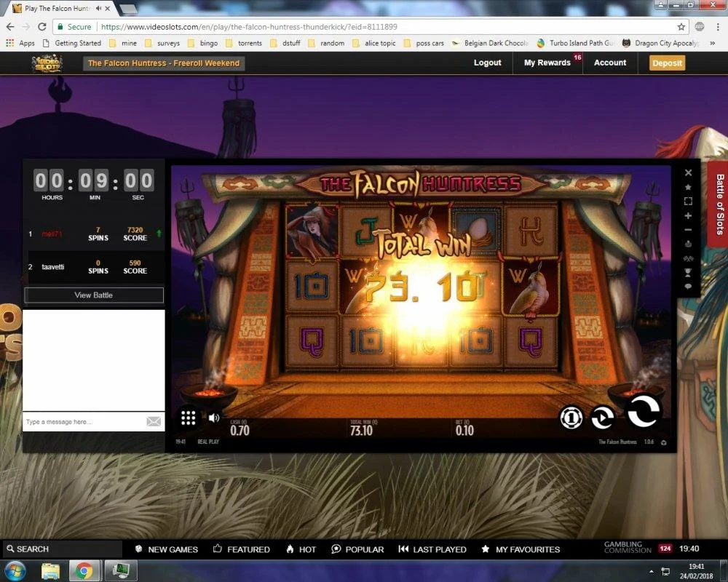The image size is (728, 582).
Task: Open the torrents bookmark folder
Action: (x=244, y=43)
